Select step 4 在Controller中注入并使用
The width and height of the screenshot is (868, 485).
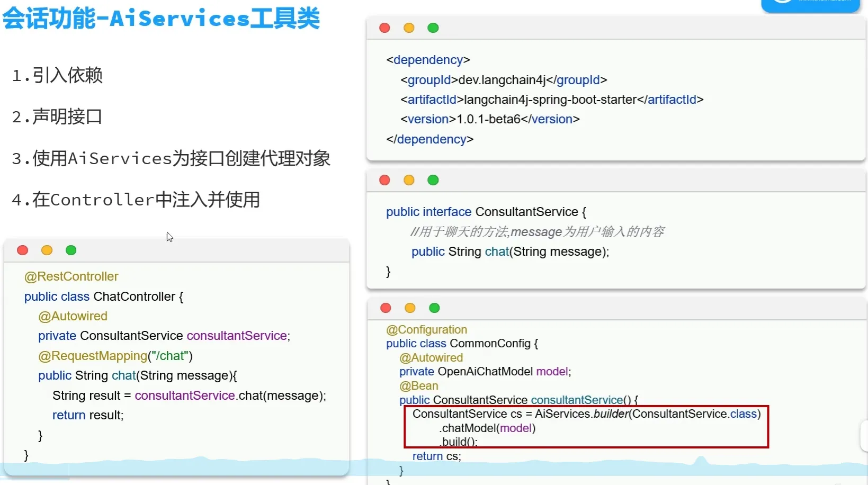(x=136, y=200)
